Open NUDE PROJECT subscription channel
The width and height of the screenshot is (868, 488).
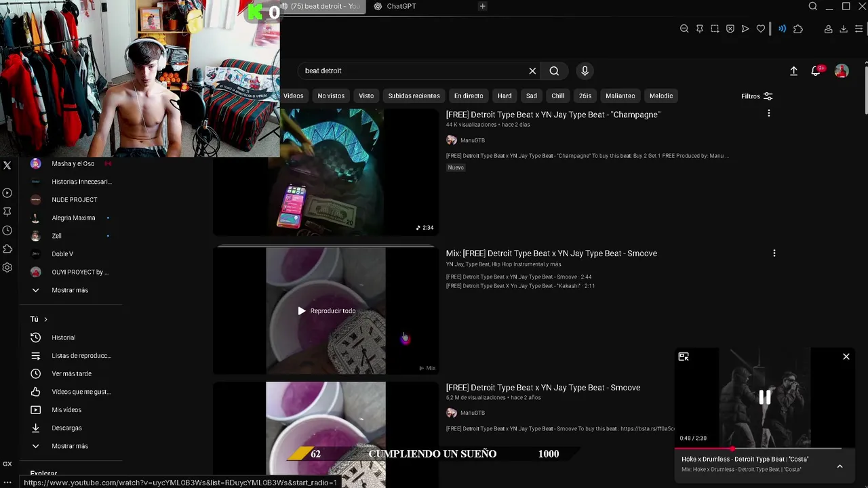tap(75, 200)
